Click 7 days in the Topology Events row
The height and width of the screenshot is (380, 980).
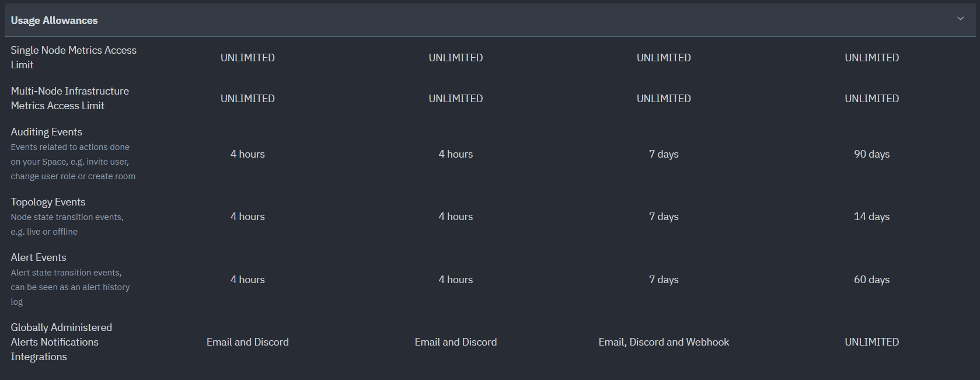[x=664, y=217]
